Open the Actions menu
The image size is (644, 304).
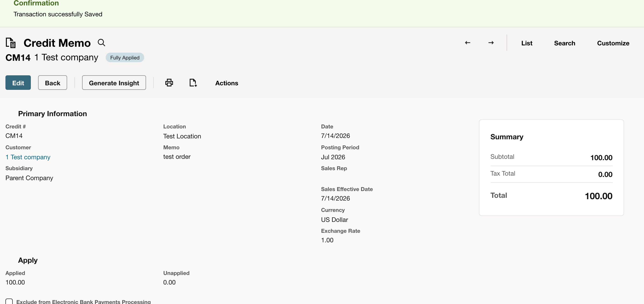[x=227, y=83]
